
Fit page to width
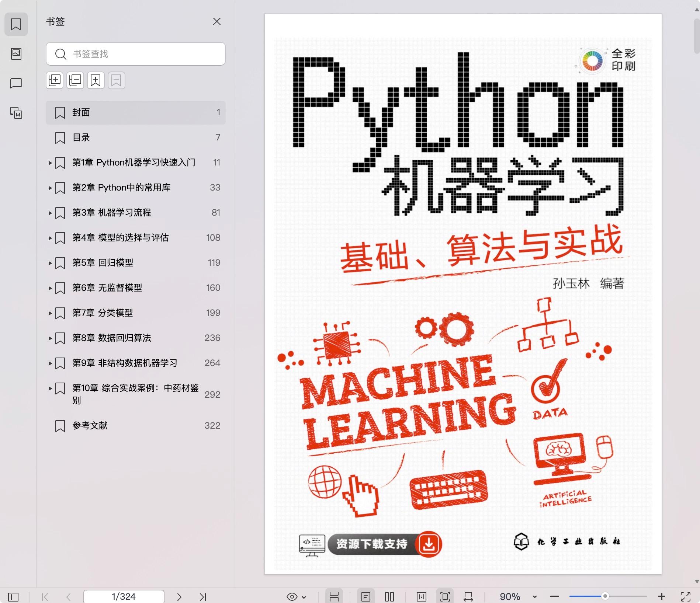468,597
